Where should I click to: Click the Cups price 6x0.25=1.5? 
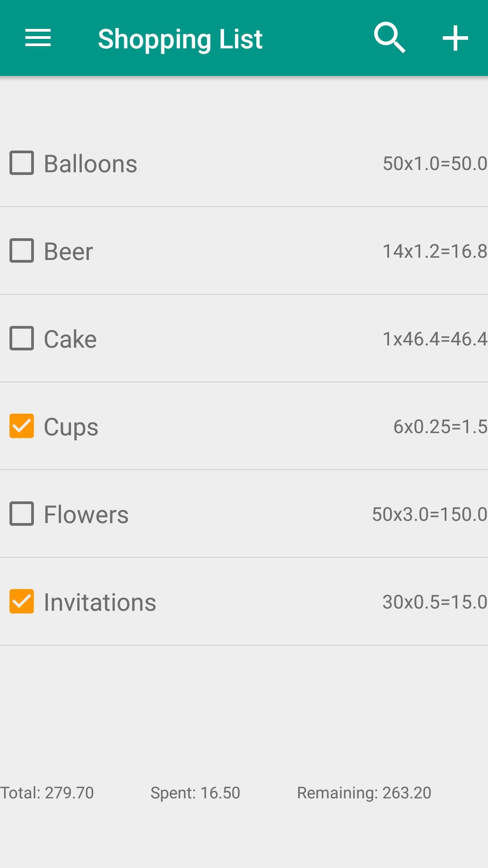point(440,426)
